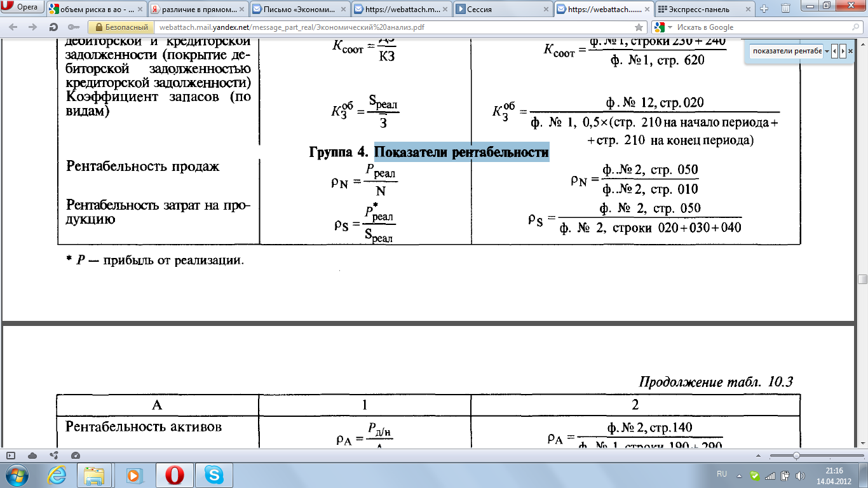Click the footnote 'прибыль от реализации'

pyautogui.click(x=174, y=261)
